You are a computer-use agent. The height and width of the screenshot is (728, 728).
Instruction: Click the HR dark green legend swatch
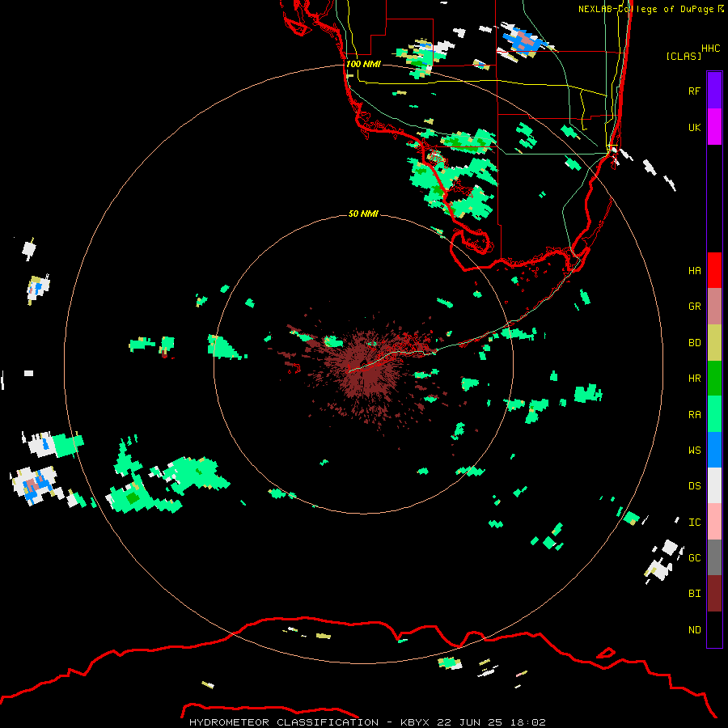coord(714,379)
